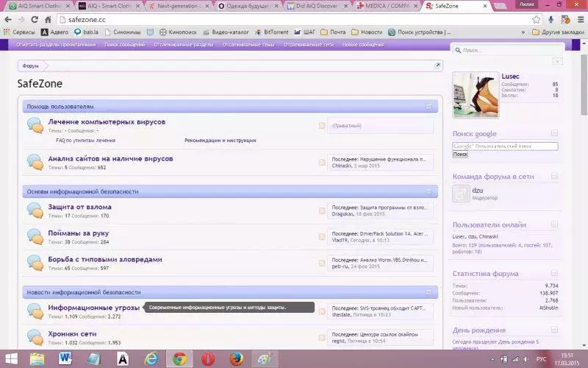Collapse the Пользователи онлайн sidebar block
The height and width of the screenshot is (368, 588).
click(x=555, y=224)
